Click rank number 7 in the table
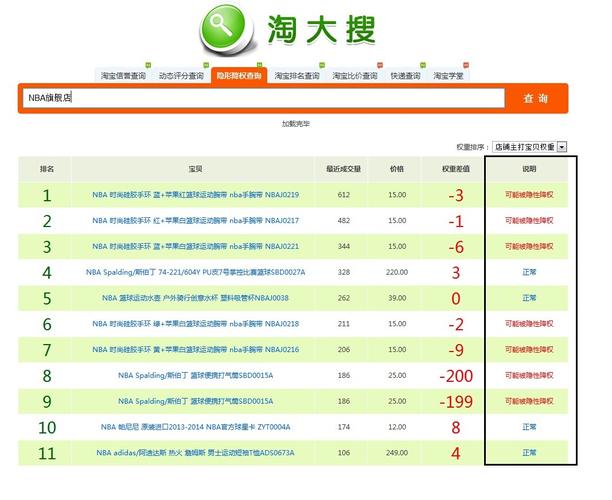 [x=47, y=350]
